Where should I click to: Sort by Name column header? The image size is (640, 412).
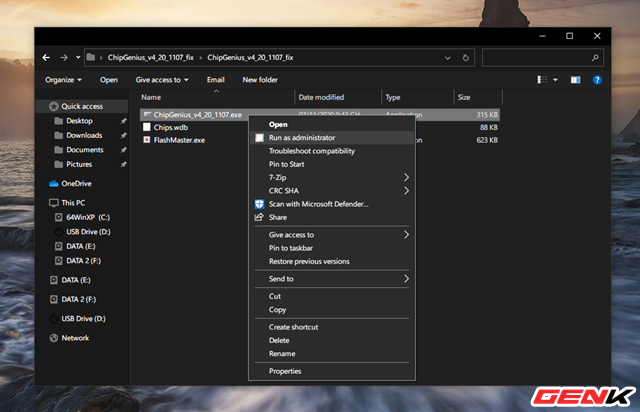[151, 98]
